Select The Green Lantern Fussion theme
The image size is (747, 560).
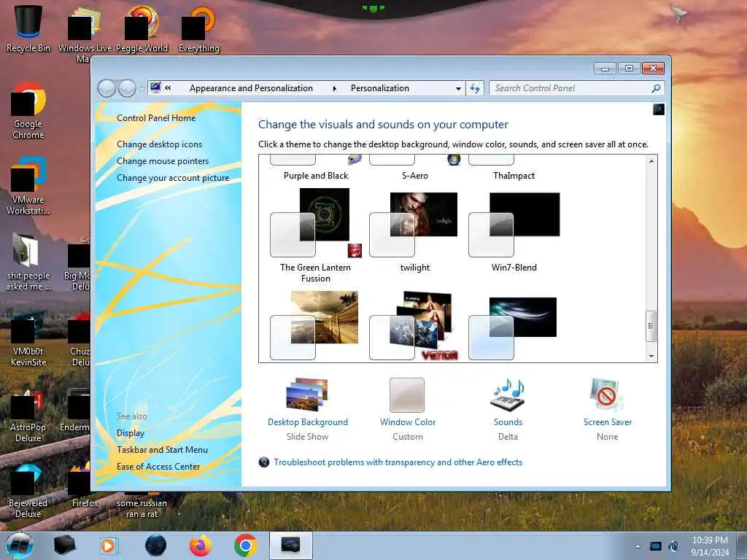[315, 236]
